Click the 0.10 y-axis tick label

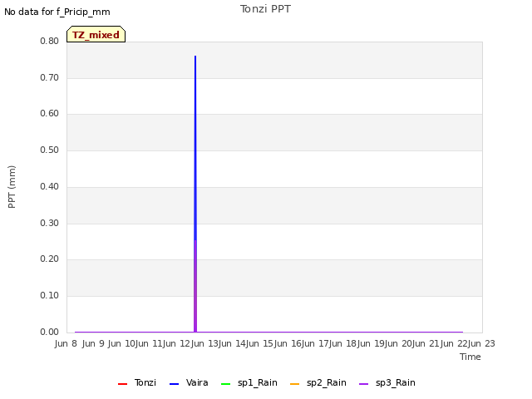[x=50, y=295]
